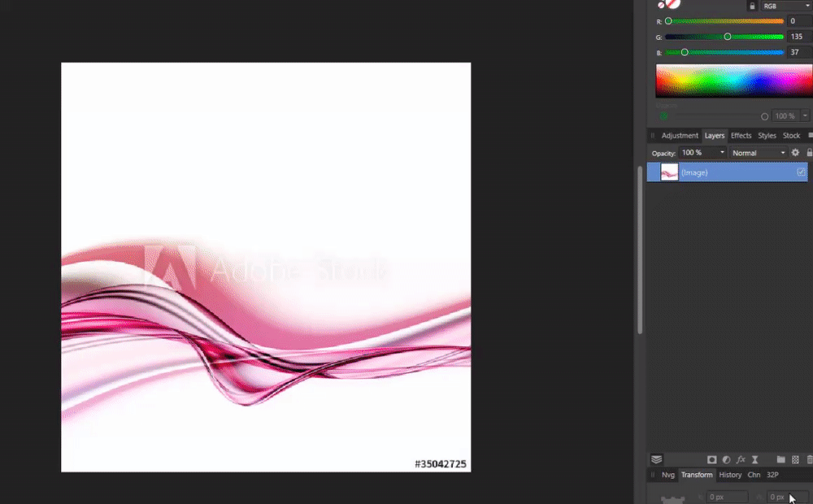Click the pink wave image on canvas
Screen dimensions: 813x504
pyautogui.click(x=266, y=267)
